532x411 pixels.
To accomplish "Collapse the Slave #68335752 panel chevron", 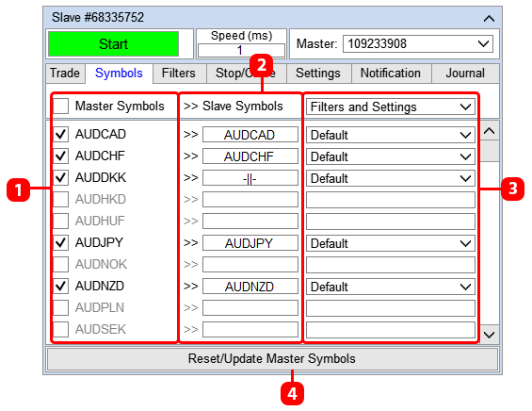I will [x=489, y=18].
